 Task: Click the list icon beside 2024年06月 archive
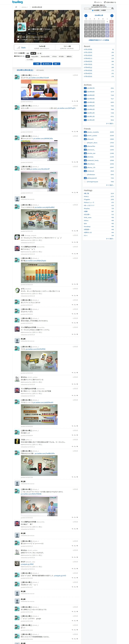85,92
